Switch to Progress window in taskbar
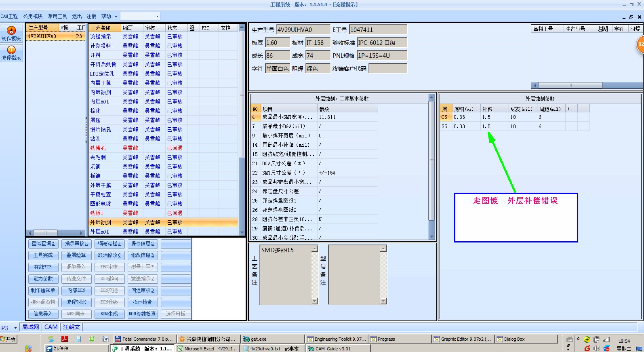644x352 pixels. point(400,339)
